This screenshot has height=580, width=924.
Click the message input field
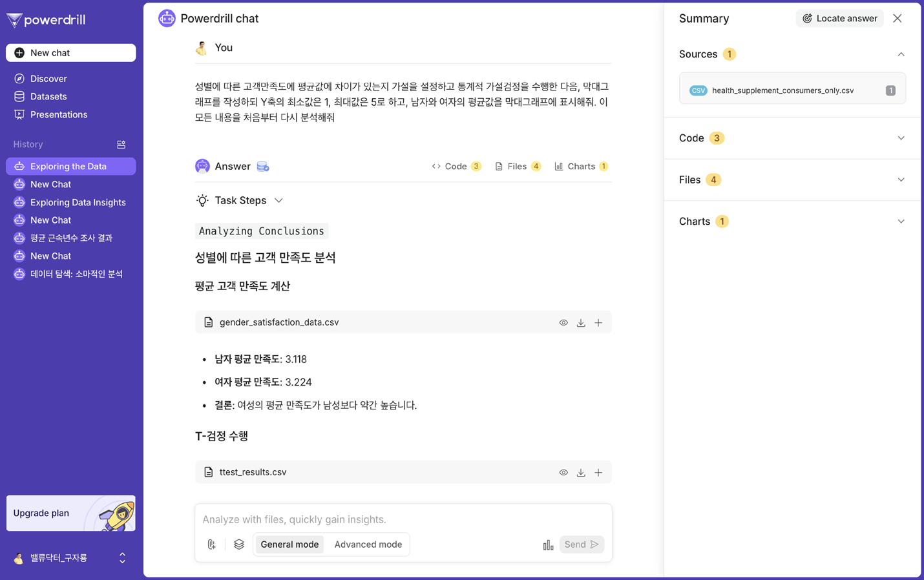[x=403, y=519]
